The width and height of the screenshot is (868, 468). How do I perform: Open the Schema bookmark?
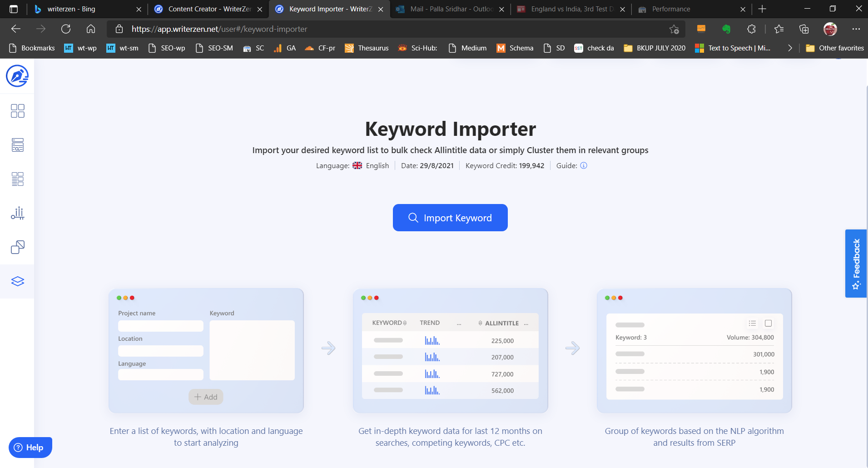515,48
